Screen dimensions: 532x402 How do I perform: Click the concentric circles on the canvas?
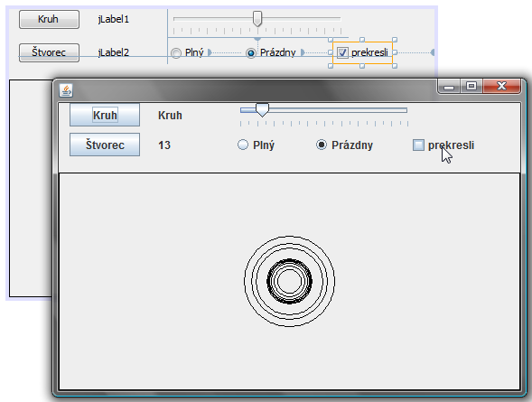[289, 281]
